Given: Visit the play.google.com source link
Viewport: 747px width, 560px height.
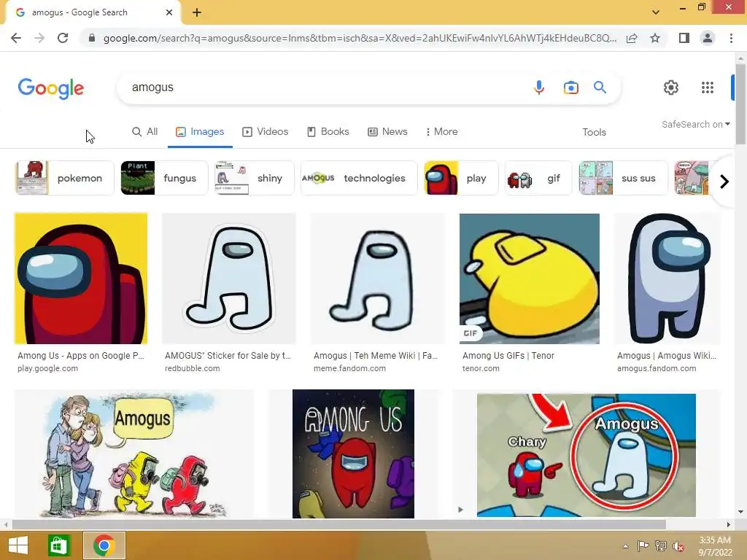Looking at the screenshot, I should [x=47, y=368].
